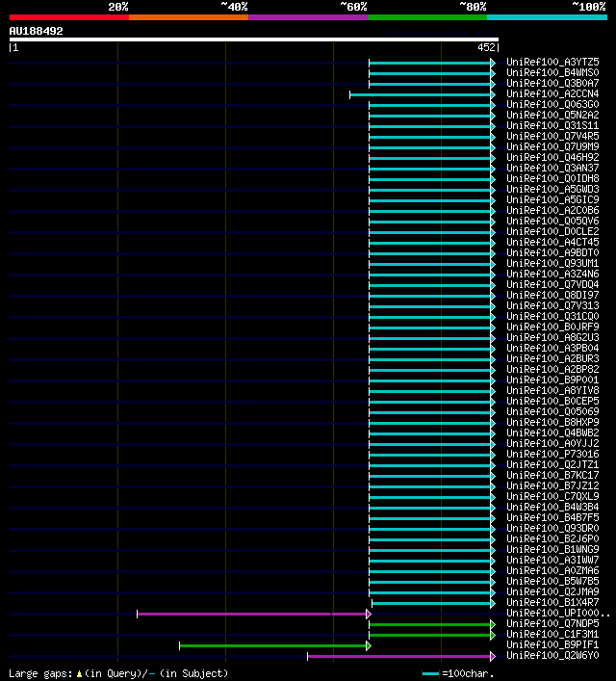
Task: Click the red 20% identity legend segment
Action: [69, 17]
